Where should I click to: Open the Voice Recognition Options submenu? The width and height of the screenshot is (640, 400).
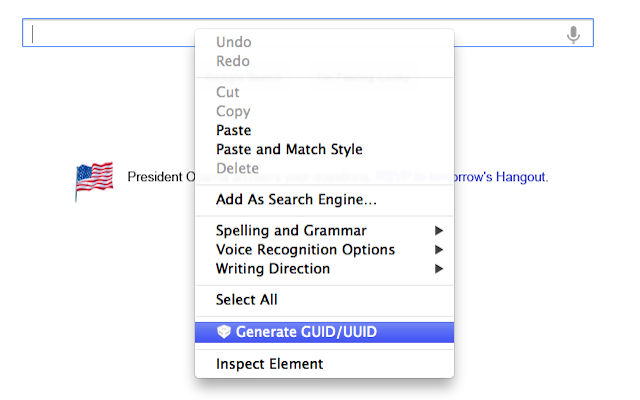click(x=305, y=249)
